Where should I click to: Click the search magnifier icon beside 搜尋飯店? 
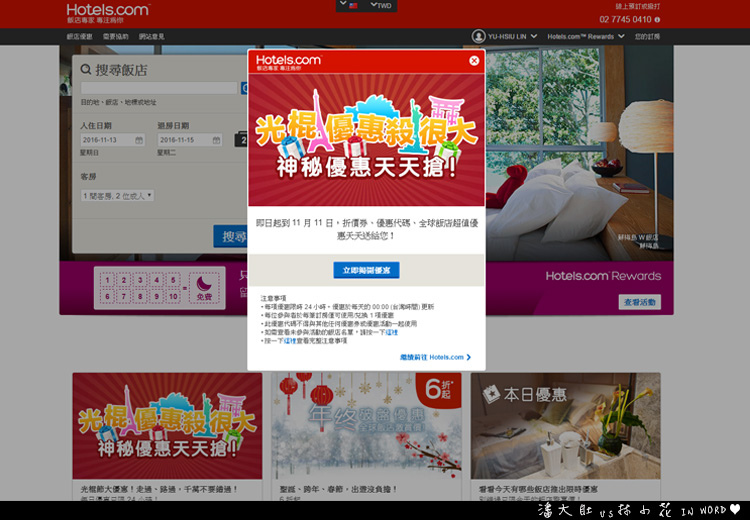86,69
